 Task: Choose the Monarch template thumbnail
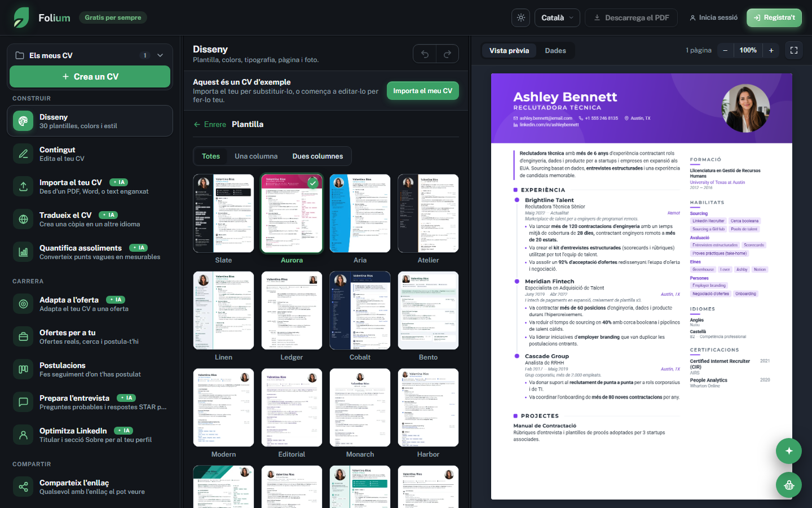360,408
